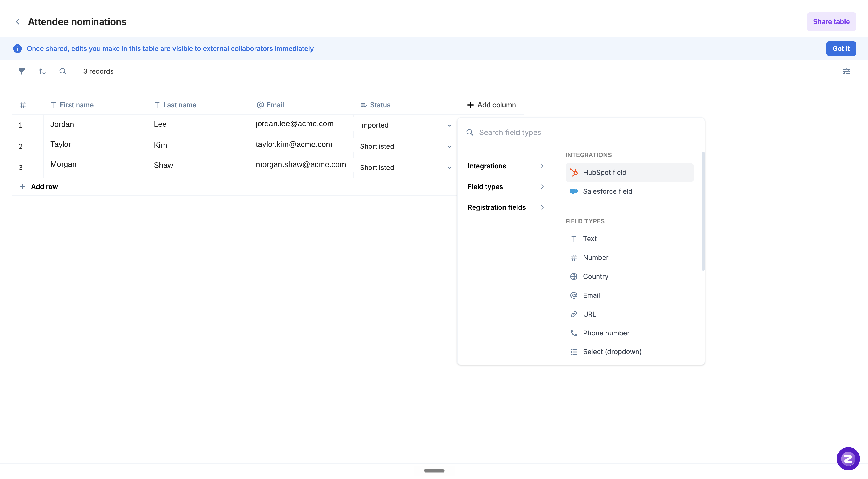The height and width of the screenshot is (479, 868).
Task: Choose the Country field type
Action: pyautogui.click(x=629, y=276)
